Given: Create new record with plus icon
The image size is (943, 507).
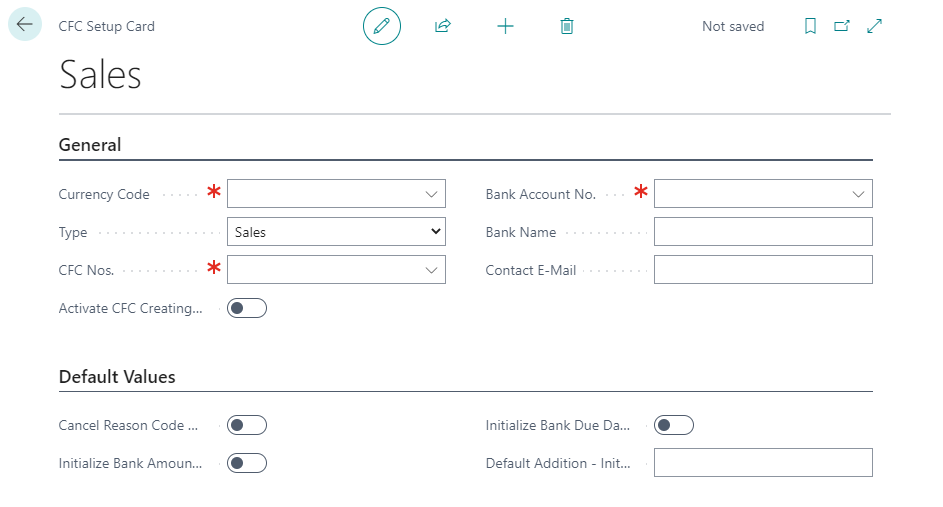Looking at the screenshot, I should point(505,26).
